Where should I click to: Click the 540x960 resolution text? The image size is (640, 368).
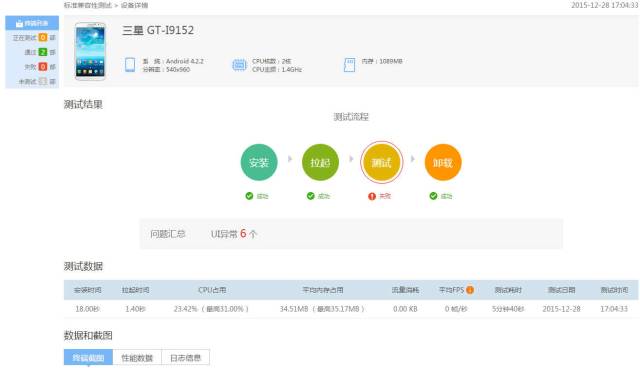click(x=178, y=69)
